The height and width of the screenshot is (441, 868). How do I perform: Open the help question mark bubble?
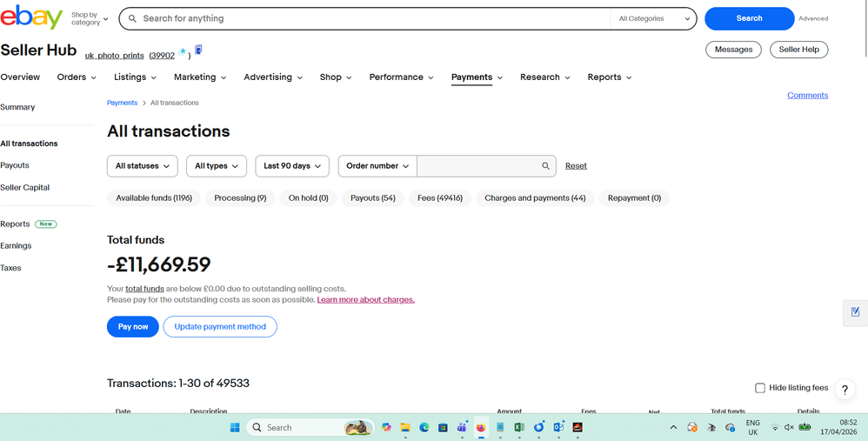pos(845,389)
